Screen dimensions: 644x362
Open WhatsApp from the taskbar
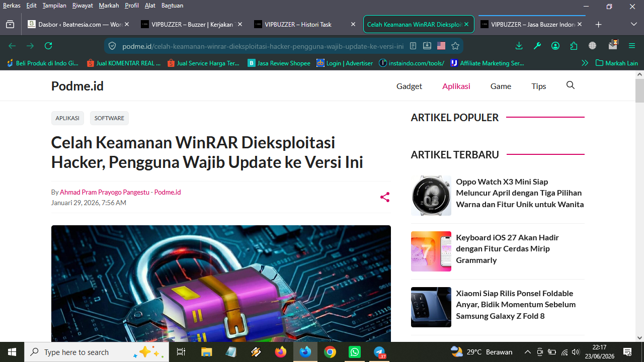point(355,352)
